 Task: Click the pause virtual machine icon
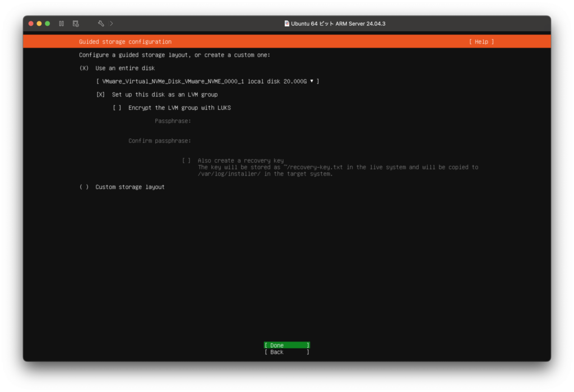(x=61, y=24)
